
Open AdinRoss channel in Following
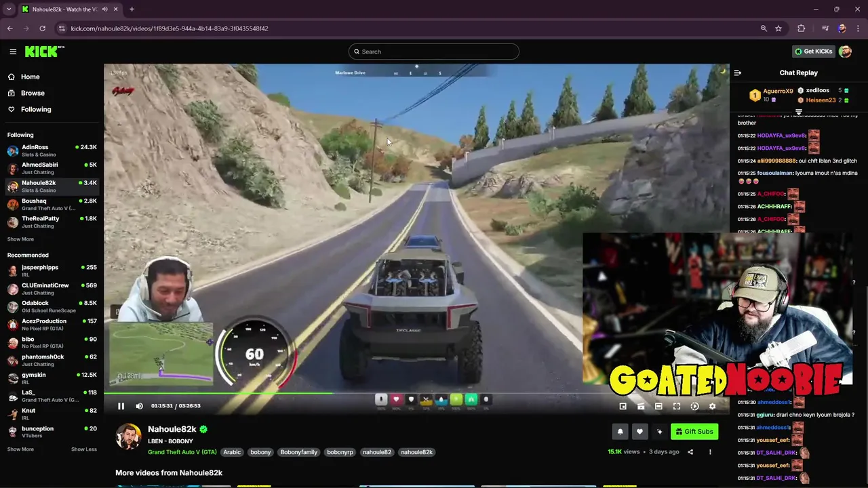(52, 150)
